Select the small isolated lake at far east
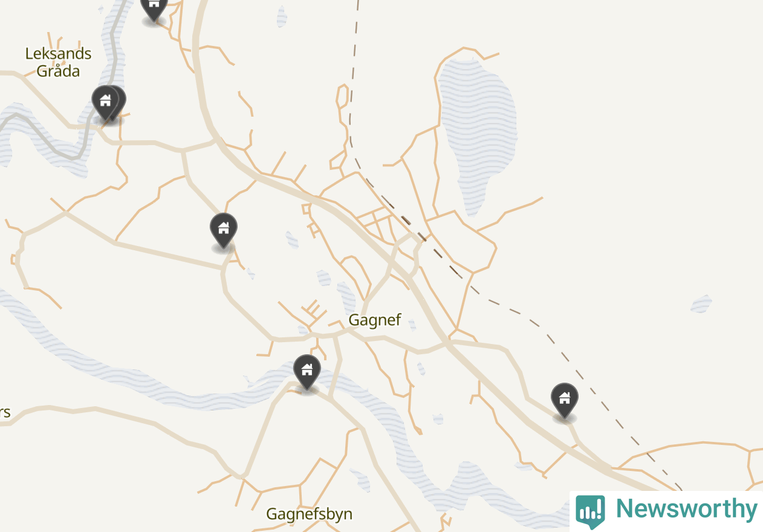This screenshot has width=763, height=532. pos(701,303)
